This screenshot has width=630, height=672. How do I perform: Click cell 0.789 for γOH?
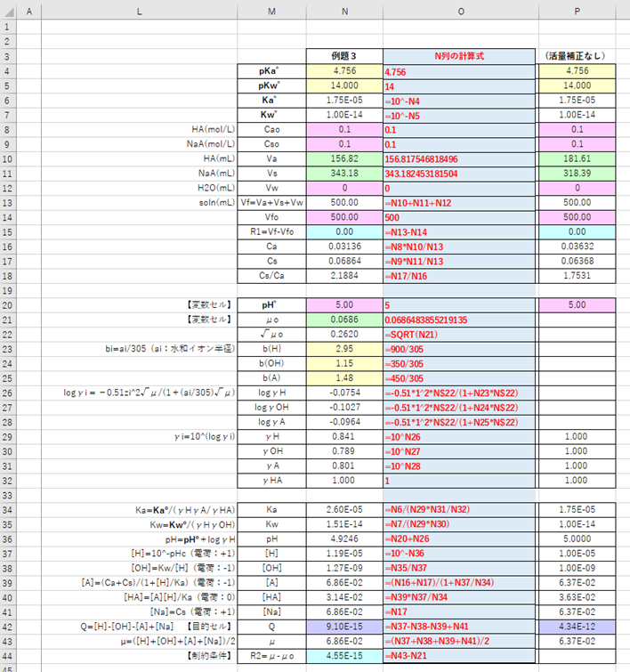[x=344, y=451]
